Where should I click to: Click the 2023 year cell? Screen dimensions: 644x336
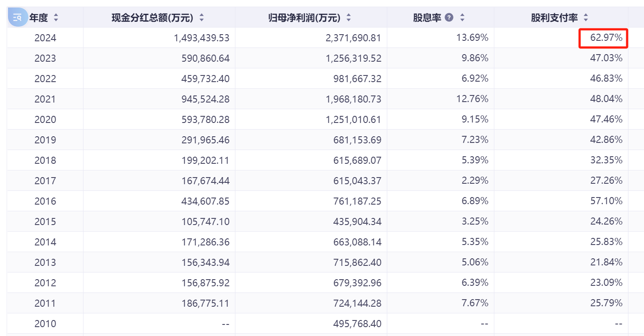pyautogui.click(x=45, y=58)
